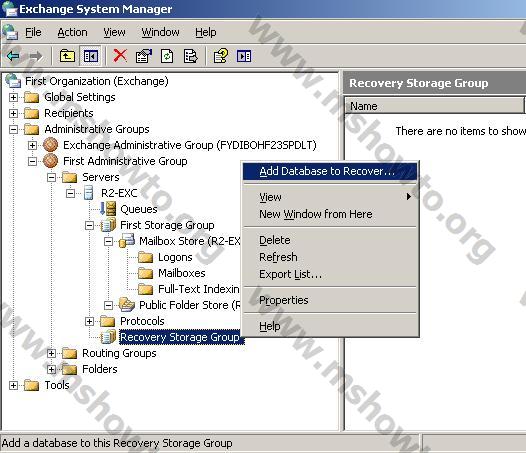Image resolution: width=526 pixels, height=453 pixels.
Task: Choose Delete in the context menu
Action: click(x=330, y=240)
